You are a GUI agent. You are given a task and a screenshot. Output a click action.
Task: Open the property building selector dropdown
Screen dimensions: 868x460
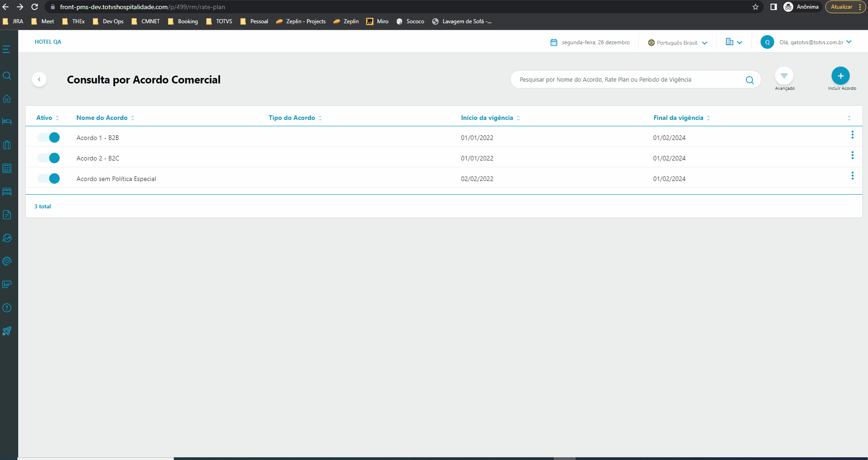pyautogui.click(x=734, y=42)
